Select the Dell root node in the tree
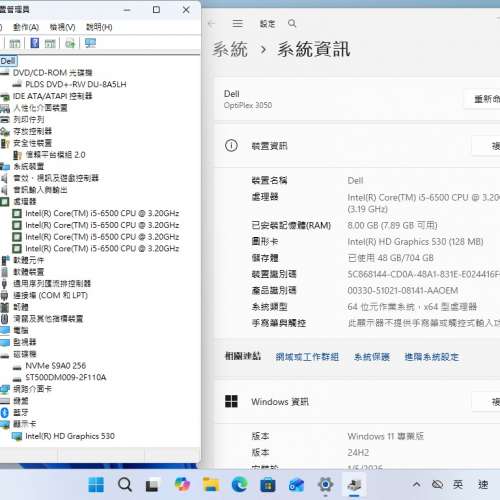 coord(8,61)
